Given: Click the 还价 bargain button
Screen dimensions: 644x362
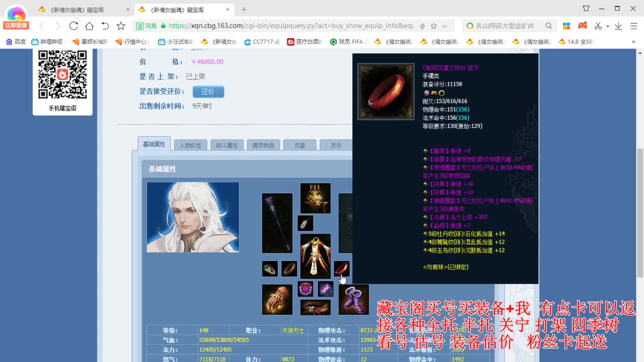Looking at the screenshot, I should pyautogui.click(x=208, y=92).
